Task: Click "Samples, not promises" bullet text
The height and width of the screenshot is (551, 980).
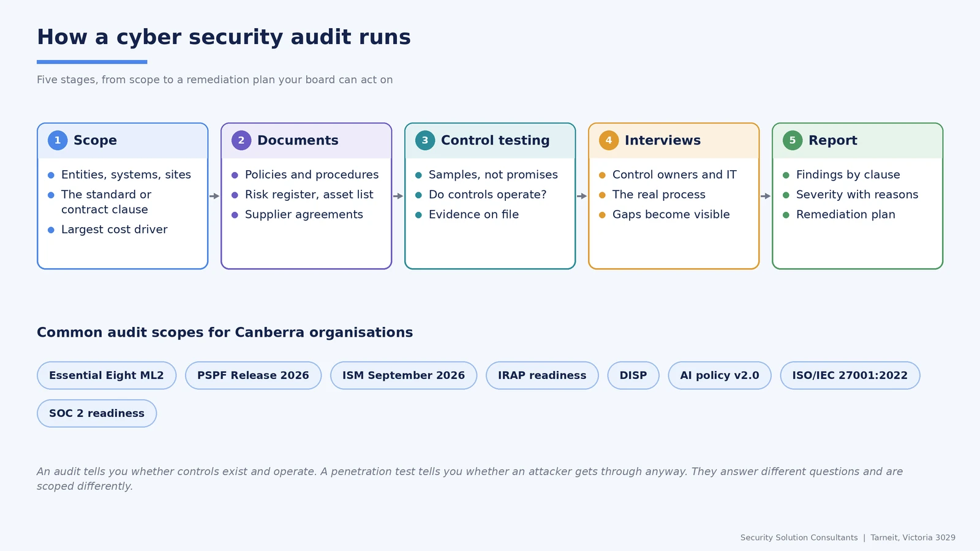Action: [493, 174]
